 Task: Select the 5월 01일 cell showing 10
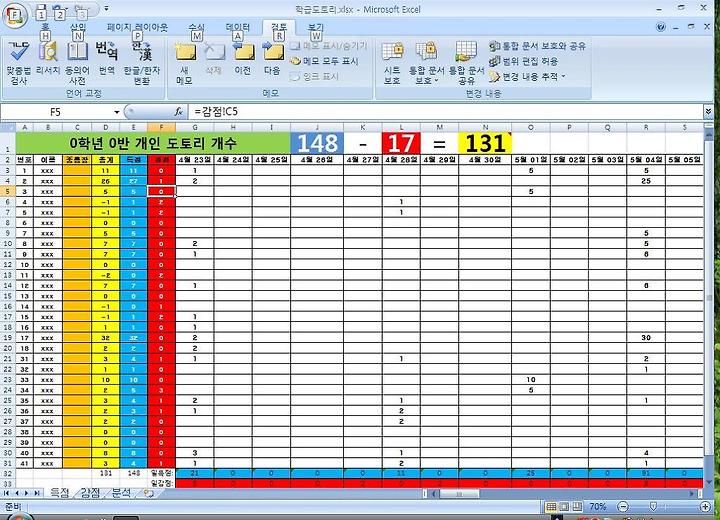pyautogui.click(x=531, y=379)
